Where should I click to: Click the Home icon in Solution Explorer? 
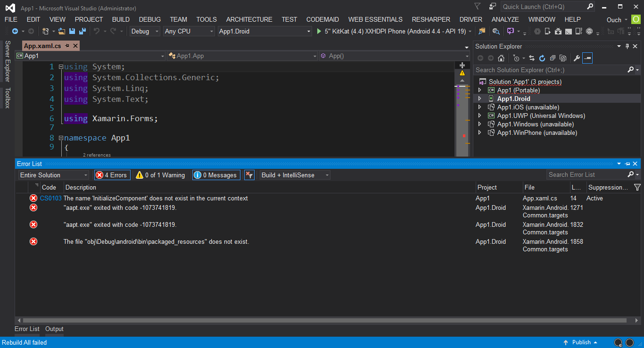pos(501,58)
